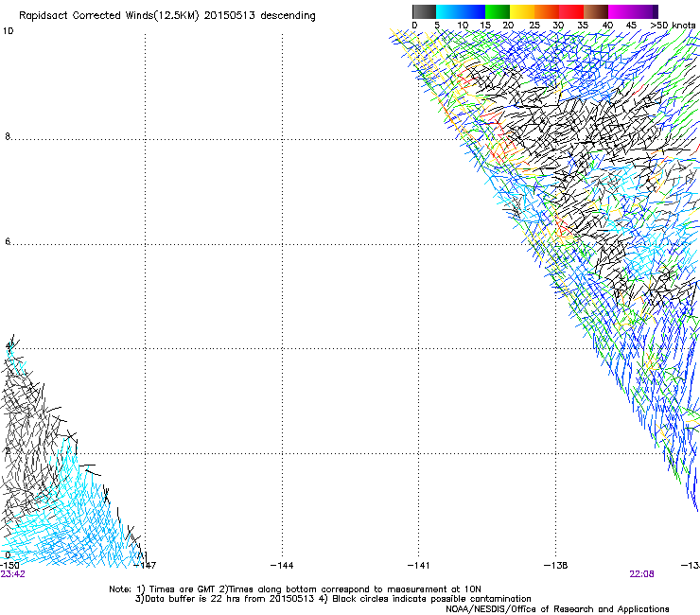Viewport: 700px width, 615px height.
Task: Click the latitude label '6'
Action: click(x=8, y=241)
